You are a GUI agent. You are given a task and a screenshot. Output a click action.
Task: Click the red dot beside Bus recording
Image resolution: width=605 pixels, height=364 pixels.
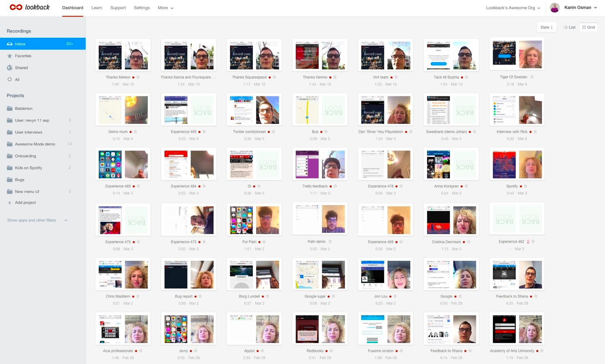tap(321, 132)
